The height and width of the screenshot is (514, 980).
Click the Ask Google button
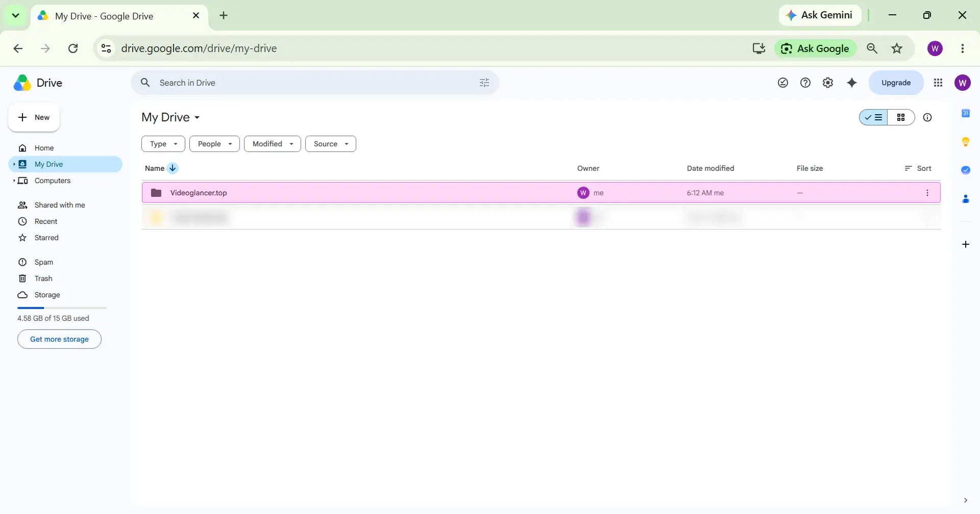[x=816, y=48]
